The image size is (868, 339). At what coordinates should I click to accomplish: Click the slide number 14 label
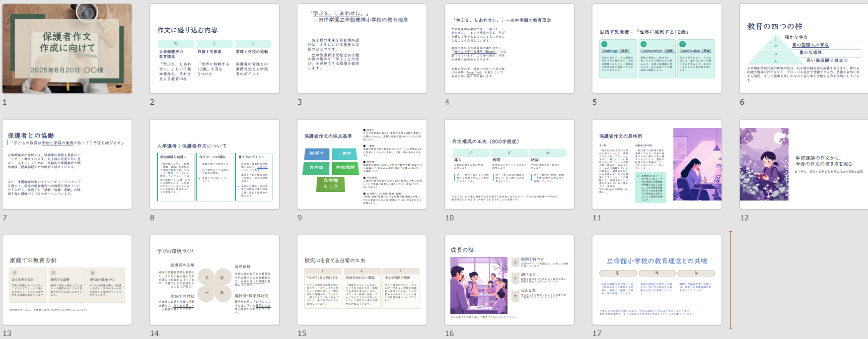(154, 334)
